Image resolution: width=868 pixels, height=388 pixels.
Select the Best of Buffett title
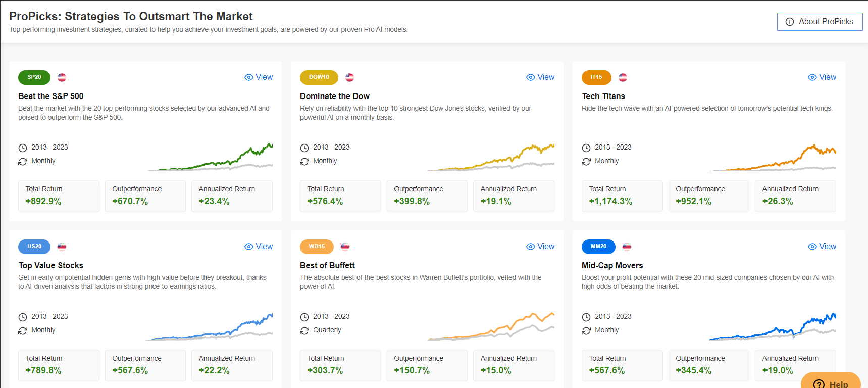[327, 265]
